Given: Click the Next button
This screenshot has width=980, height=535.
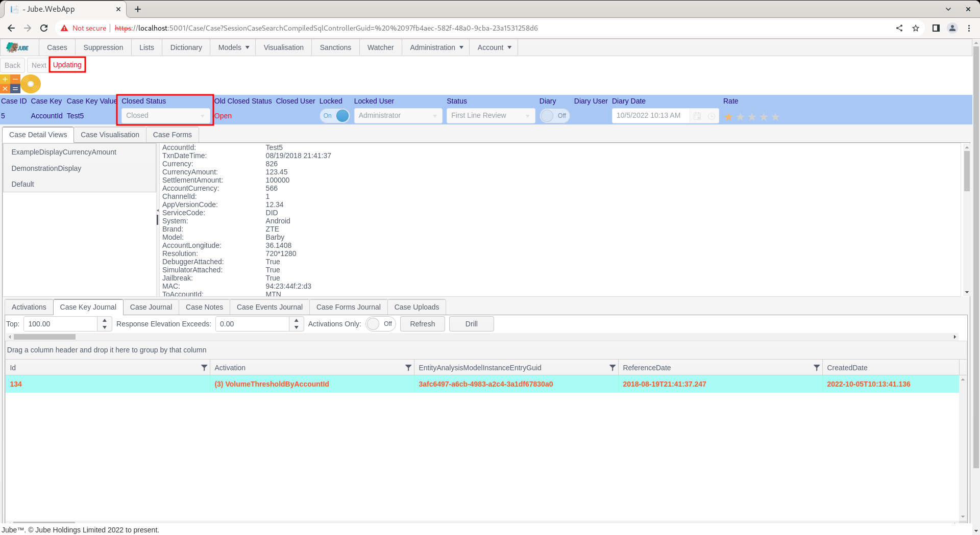Looking at the screenshot, I should 39,65.
